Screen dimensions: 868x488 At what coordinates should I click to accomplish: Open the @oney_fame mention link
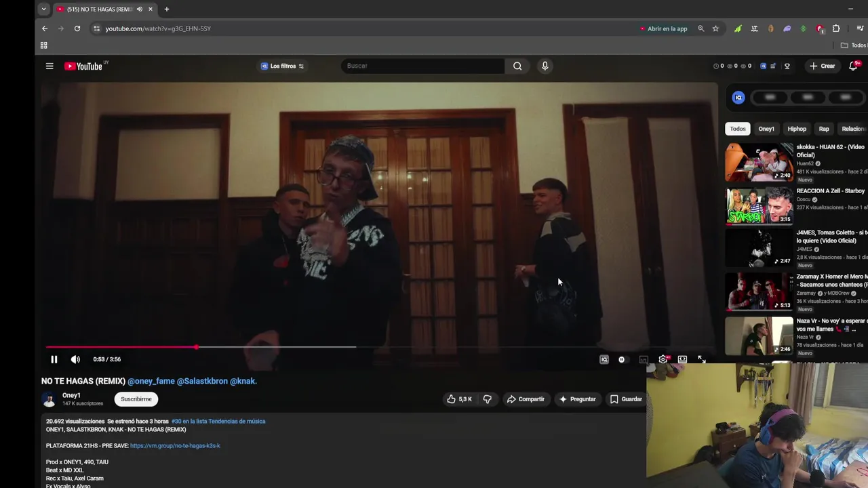coord(151,381)
